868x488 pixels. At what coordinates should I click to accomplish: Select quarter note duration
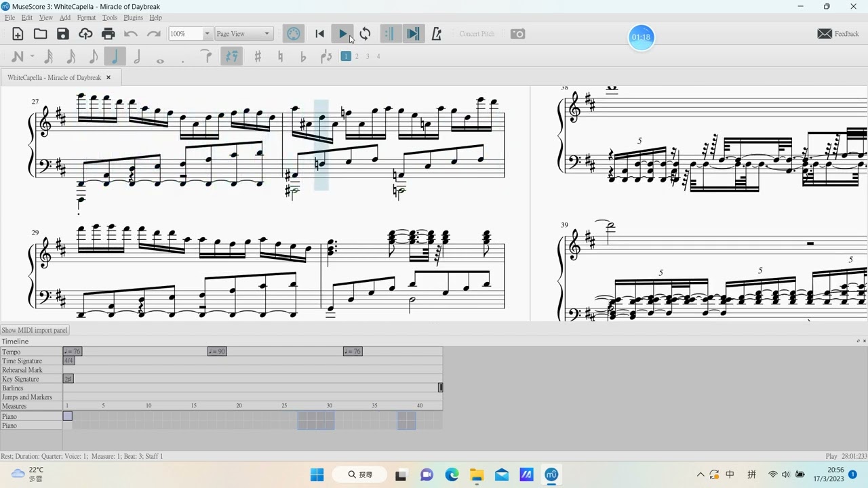[115, 57]
